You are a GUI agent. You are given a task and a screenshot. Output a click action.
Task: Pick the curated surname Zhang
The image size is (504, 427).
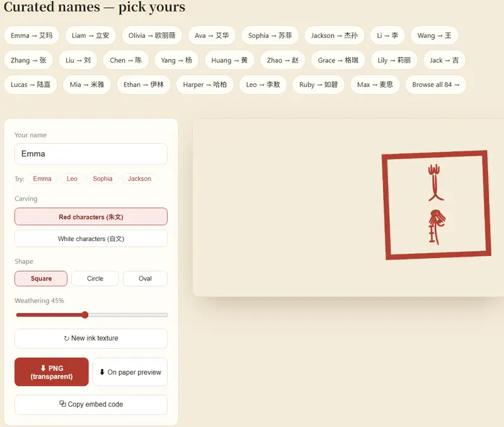point(28,60)
